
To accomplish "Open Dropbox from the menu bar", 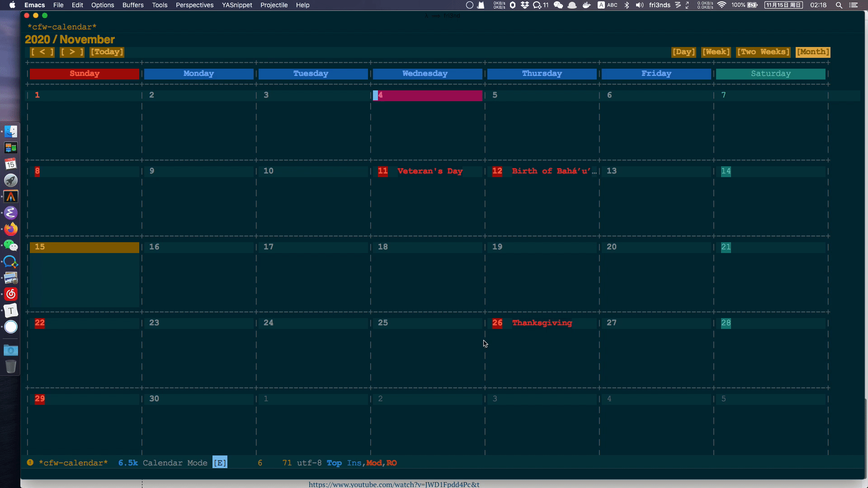I will point(524,5).
